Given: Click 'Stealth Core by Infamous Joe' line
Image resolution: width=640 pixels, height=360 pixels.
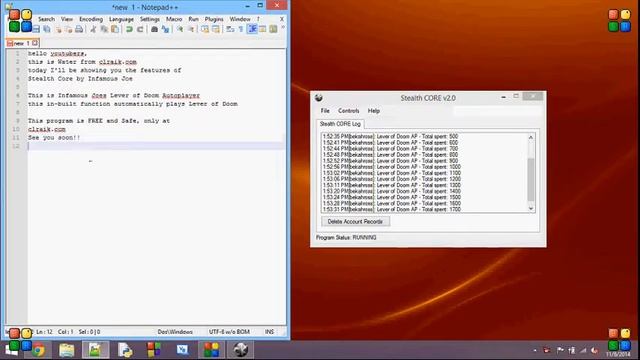Looking at the screenshot, I should coord(80,79).
